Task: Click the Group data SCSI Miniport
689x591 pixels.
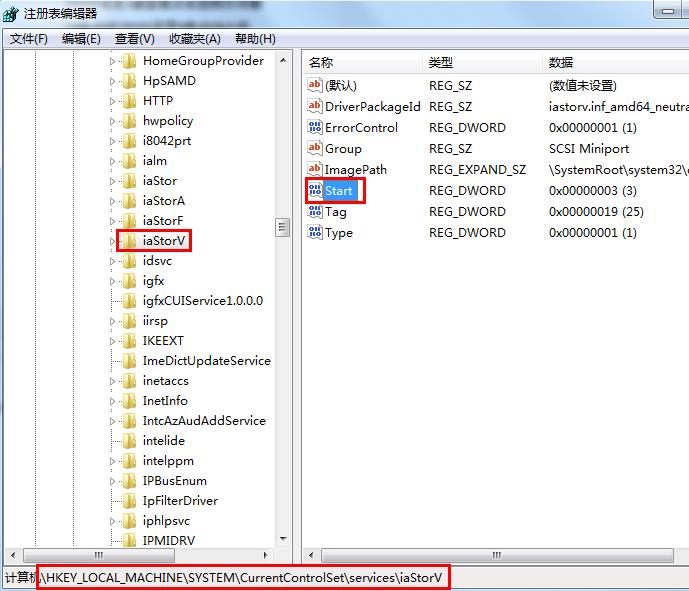Action: [x=589, y=149]
